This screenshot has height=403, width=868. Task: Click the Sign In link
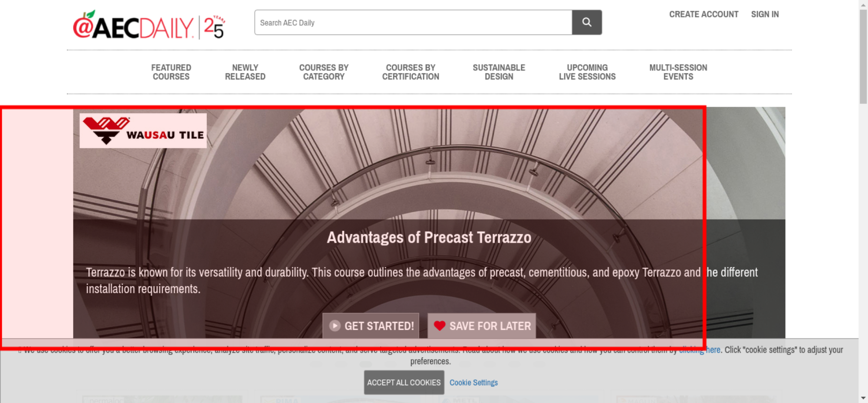coord(765,14)
